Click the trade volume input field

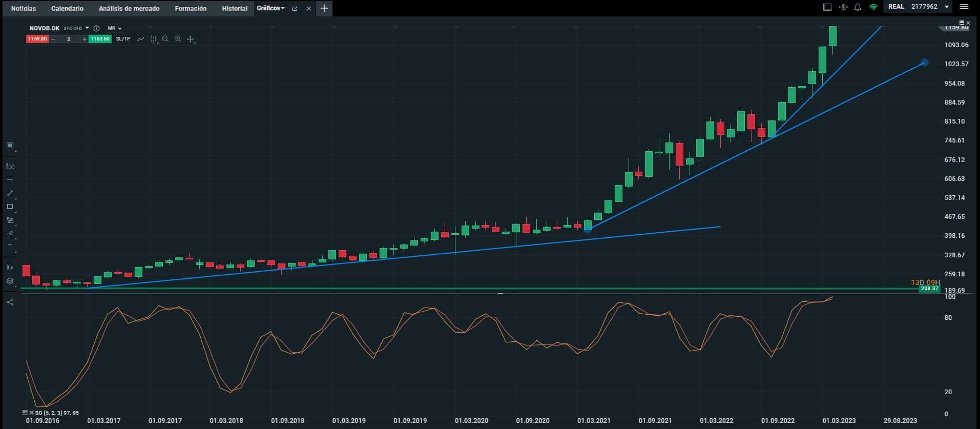(69, 39)
